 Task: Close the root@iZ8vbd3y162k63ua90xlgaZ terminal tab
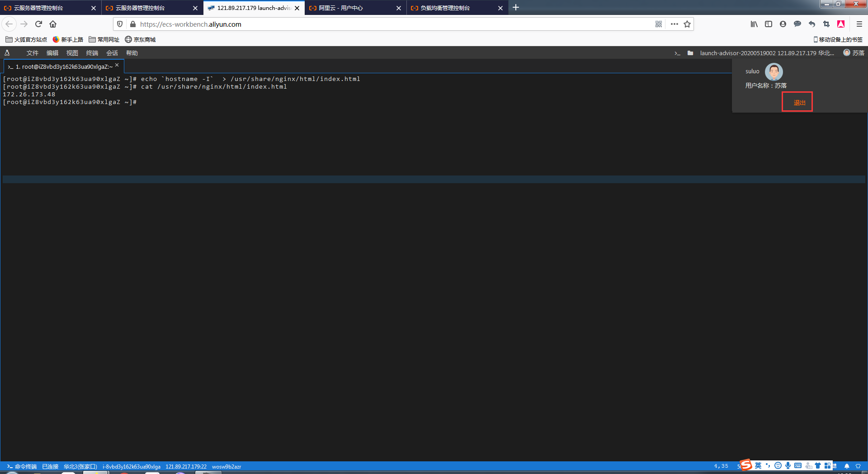coord(117,66)
